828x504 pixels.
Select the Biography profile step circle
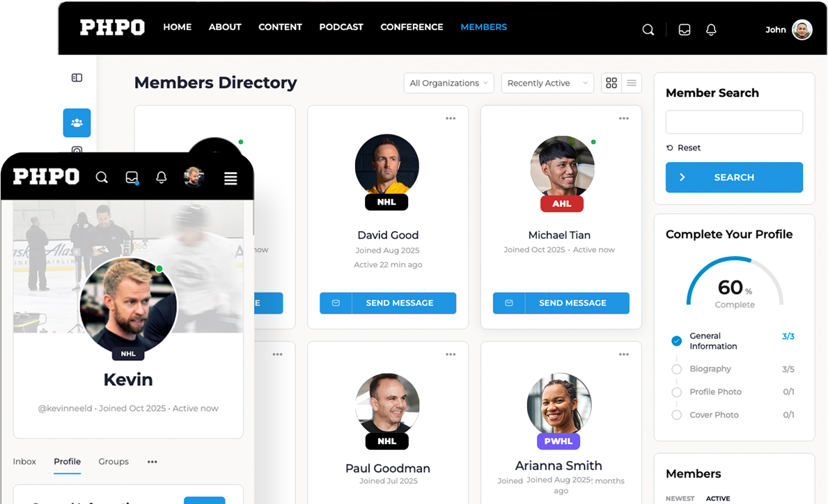[676, 369]
